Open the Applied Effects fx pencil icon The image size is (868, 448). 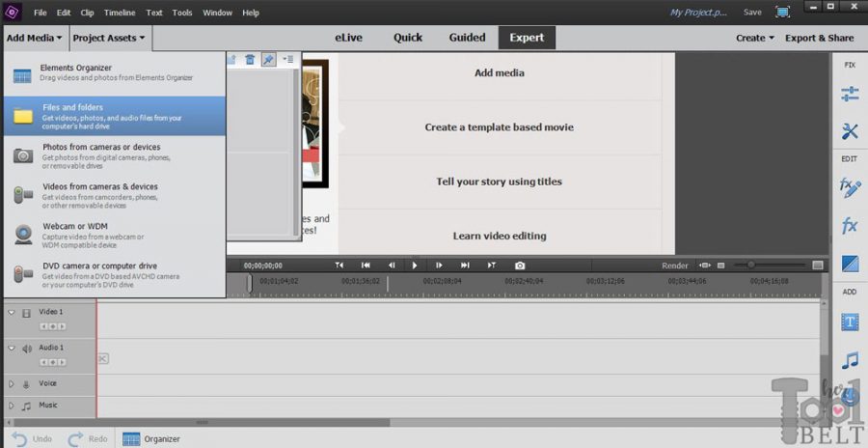click(x=850, y=188)
